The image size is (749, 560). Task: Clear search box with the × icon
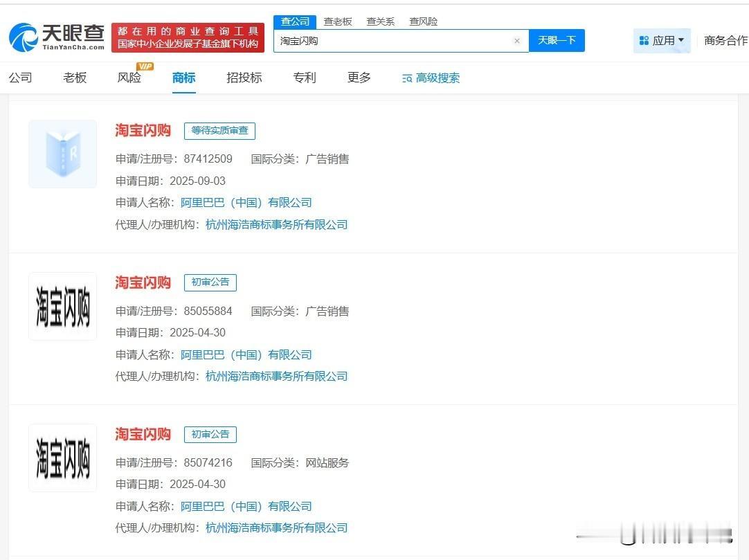517,41
